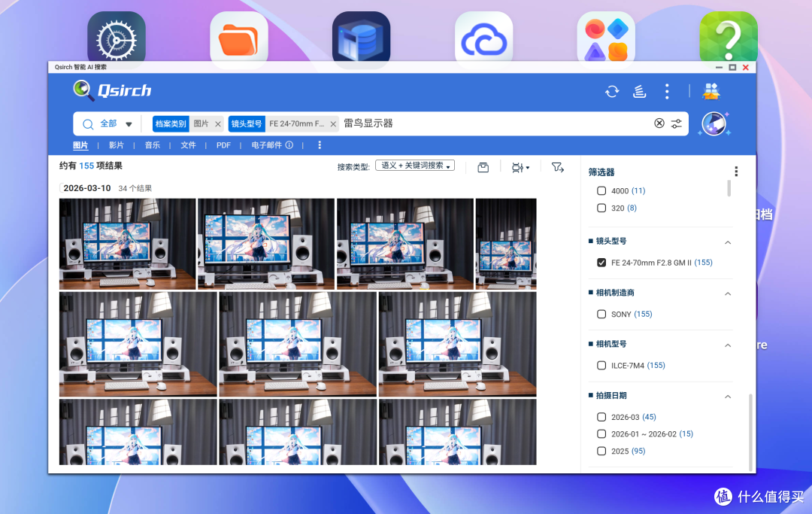Open the middle thumbnail in second row
812x514 pixels.
298,345
